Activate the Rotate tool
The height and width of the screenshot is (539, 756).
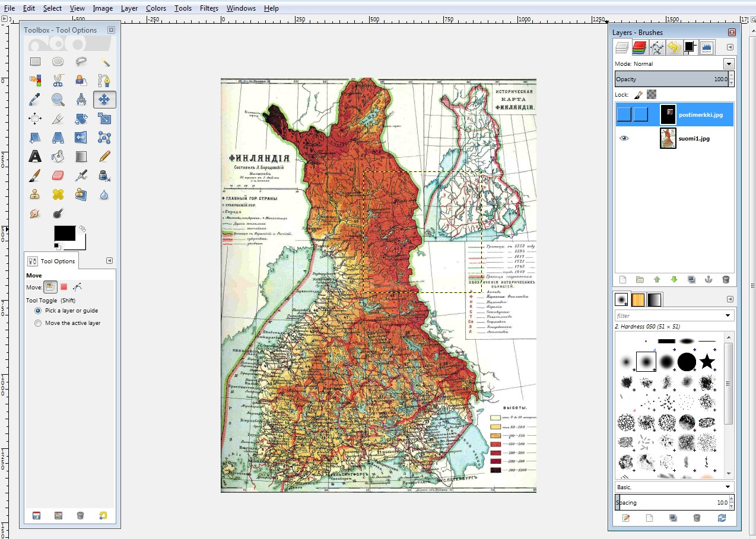pos(81,119)
